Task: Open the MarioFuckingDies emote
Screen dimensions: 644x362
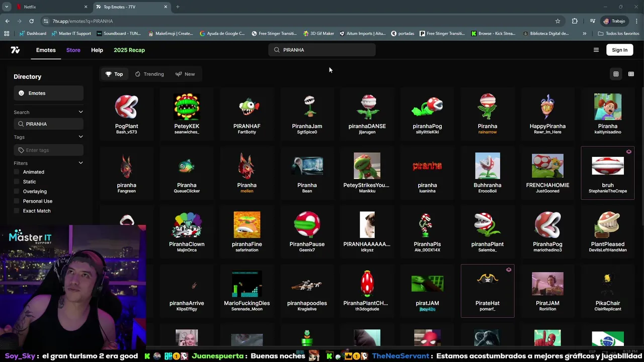Action: pos(247,291)
